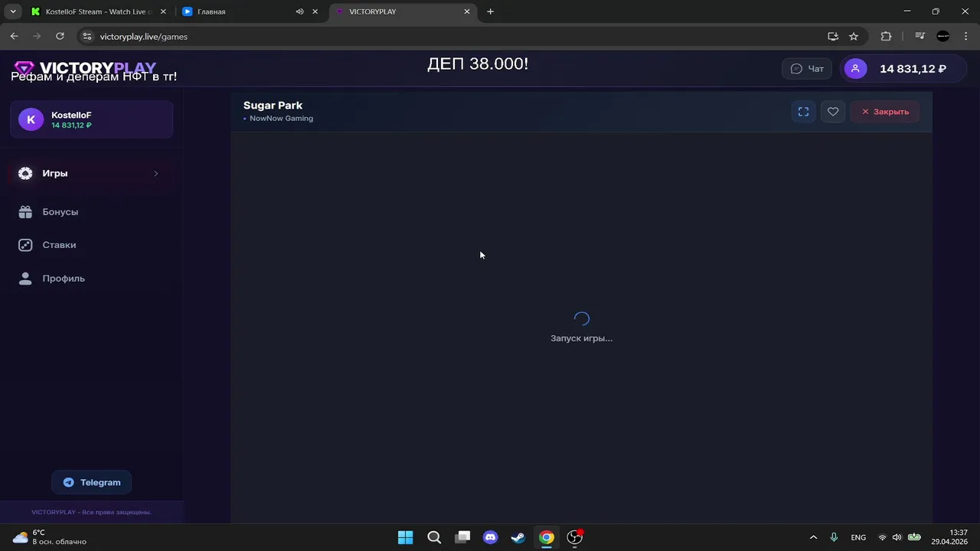Show hidden system tray icons
The width and height of the screenshot is (980, 551).
click(813, 537)
